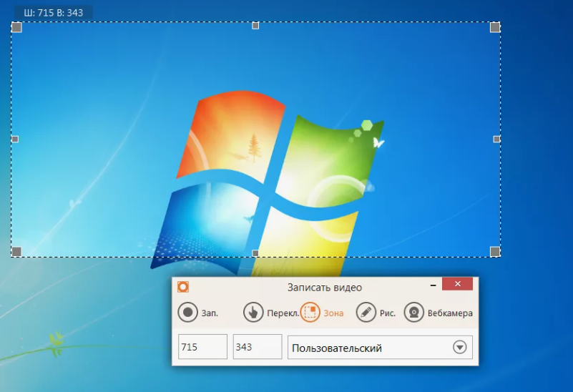The width and height of the screenshot is (573, 392).
Task: Open the Рис. pencil drawing tool
Action: (366, 313)
